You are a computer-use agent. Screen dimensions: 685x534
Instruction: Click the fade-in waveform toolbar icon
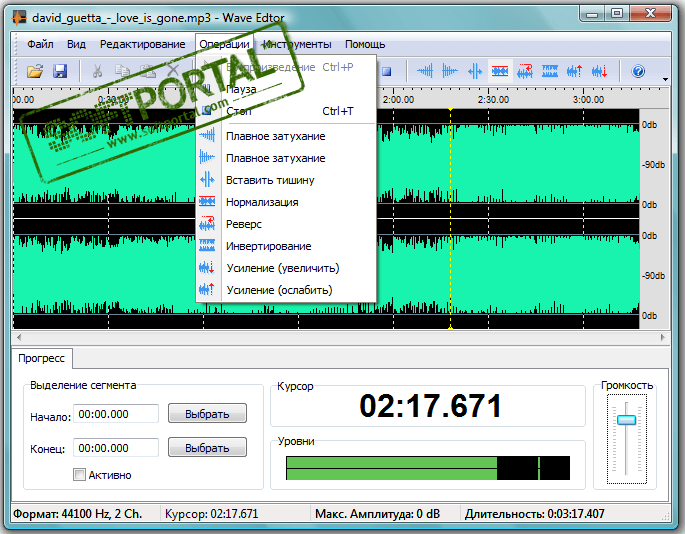[x=425, y=71]
